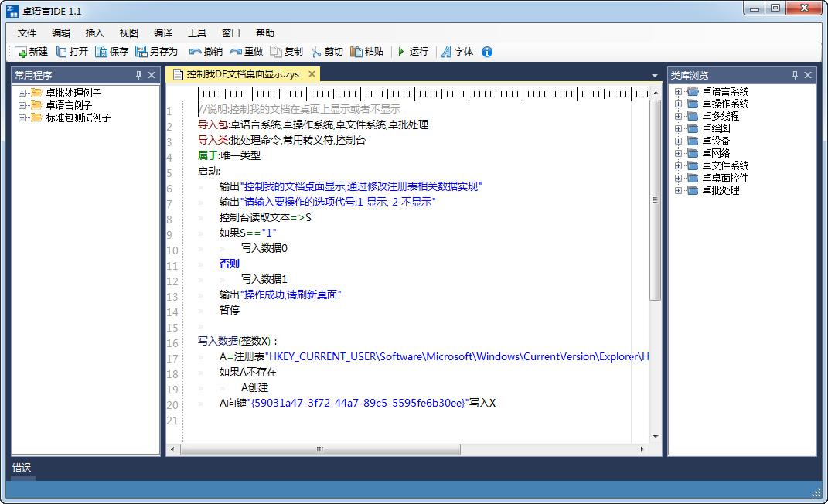Expand the 标准包测试例子 folder
This screenshot has width=828, height=504.
coord(22,117)
